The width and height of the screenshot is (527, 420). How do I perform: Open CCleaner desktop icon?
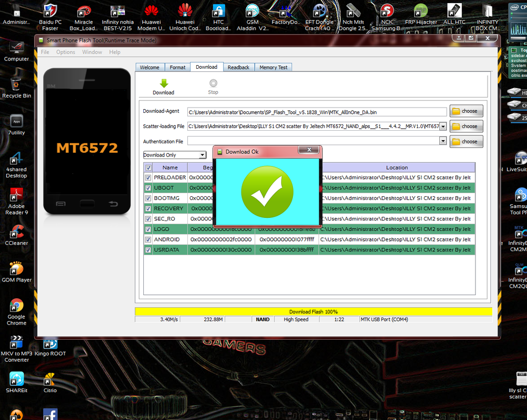pos(16,235)
